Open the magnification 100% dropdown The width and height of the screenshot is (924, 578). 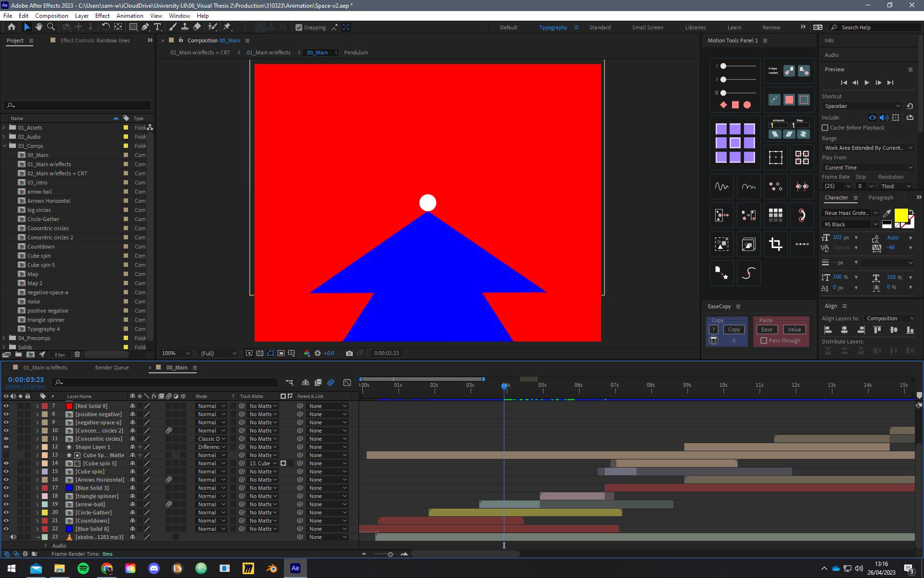pyautogui.click(x=176, y=353)
